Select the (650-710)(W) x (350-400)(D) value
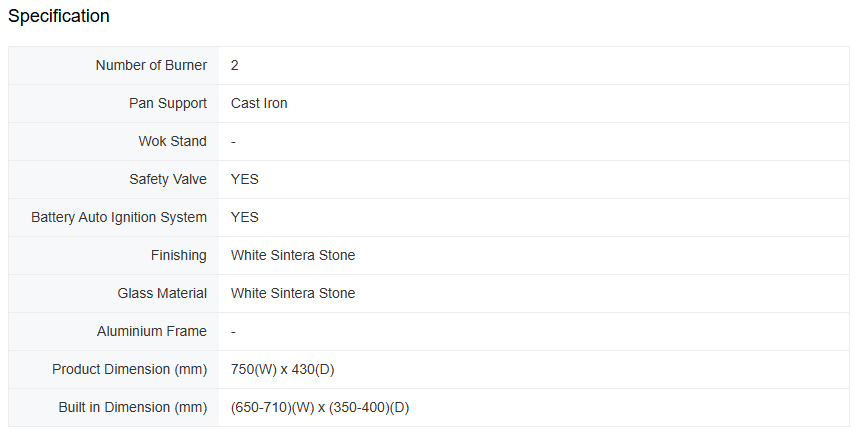Image resolution: width=856 pixels, height=434 pixels. point(320,407)
